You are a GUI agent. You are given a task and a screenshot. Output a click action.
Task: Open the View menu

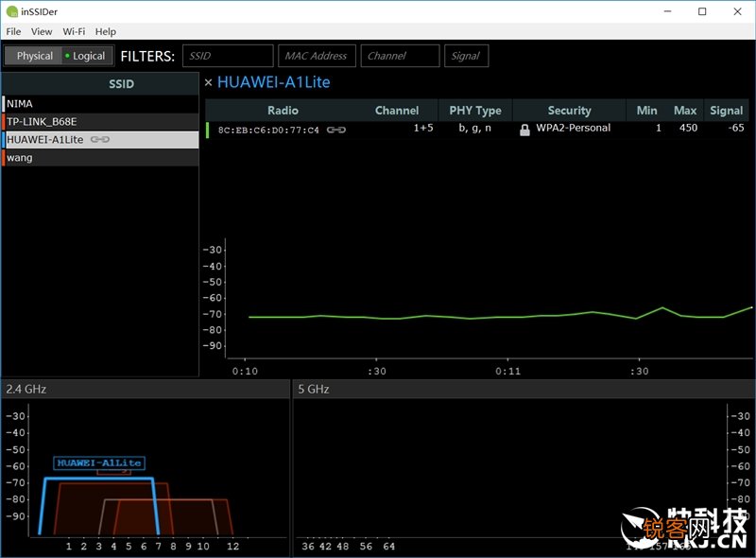point(42,31)
